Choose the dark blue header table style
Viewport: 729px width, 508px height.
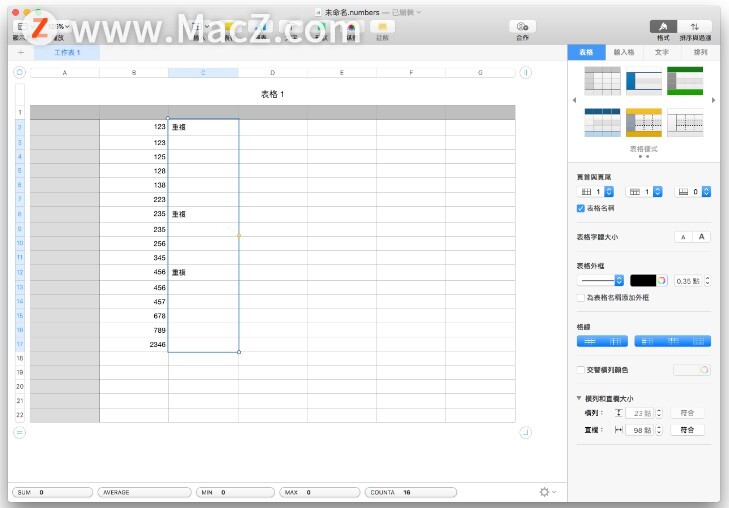point(603,122)
